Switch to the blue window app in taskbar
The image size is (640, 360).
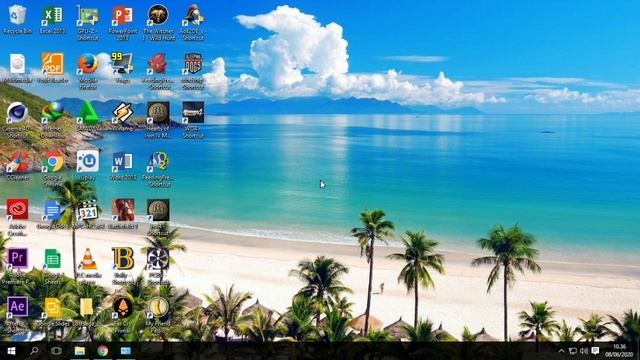[x=126, y=351]
